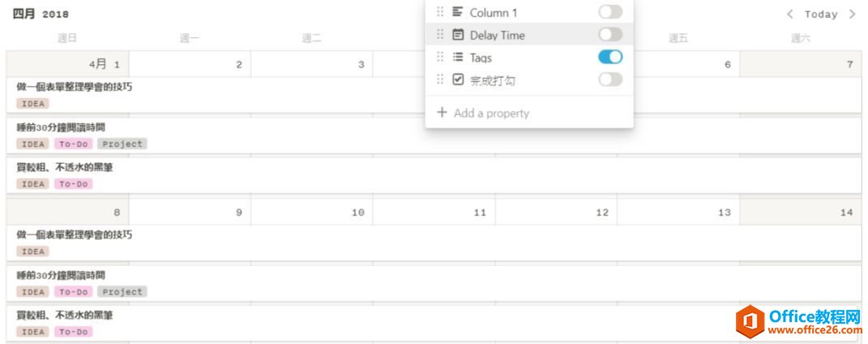Turn on the Delay Time toggle

(610, 34)
